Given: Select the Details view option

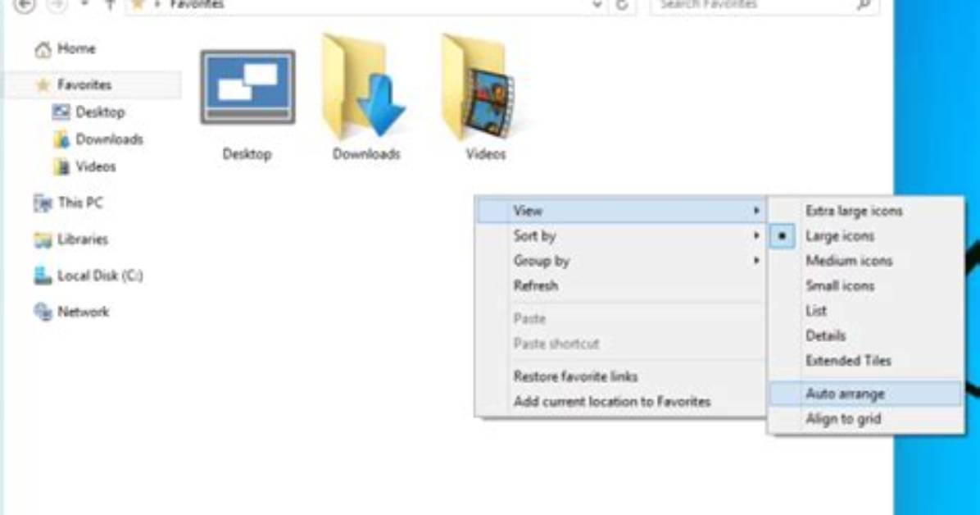Looking at the screenshot, I should point(866,336).
